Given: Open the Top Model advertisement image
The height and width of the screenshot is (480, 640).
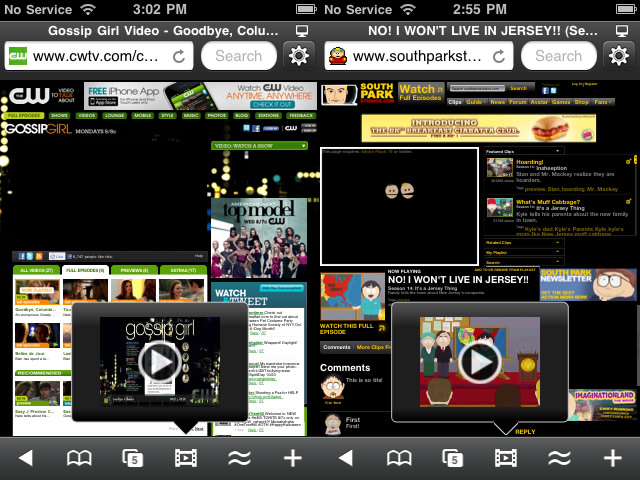Looking at the screenshot, I should click(x=259, y=238).
